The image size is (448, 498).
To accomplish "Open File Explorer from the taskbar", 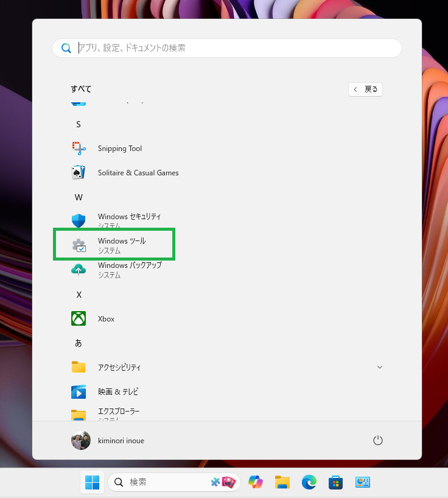I will click(x=282, y=482).
